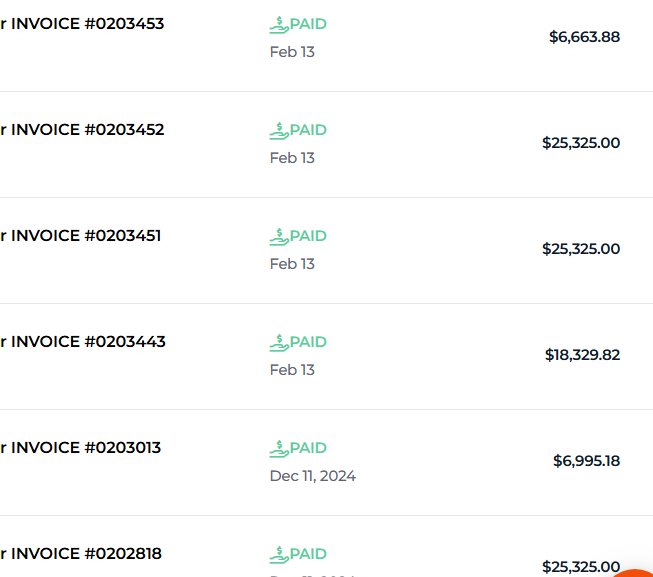
Task: Click $25,325.00 amount for invoice #0203451
Action: point(581,249)
